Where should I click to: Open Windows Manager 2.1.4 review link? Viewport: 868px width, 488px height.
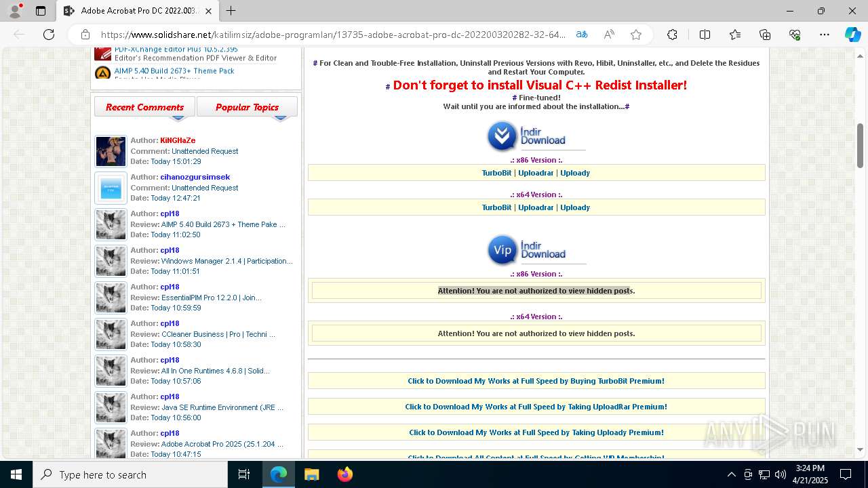click(226, 261)
